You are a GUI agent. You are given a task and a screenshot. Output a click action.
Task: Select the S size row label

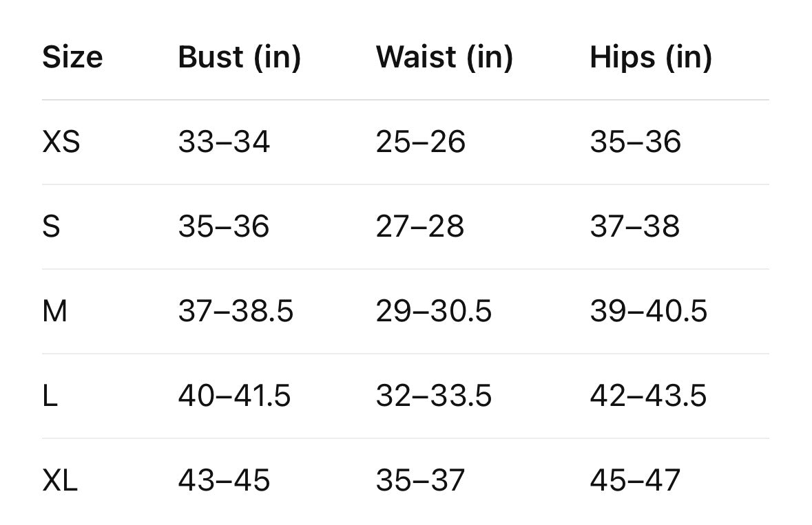tap(51, 226)
